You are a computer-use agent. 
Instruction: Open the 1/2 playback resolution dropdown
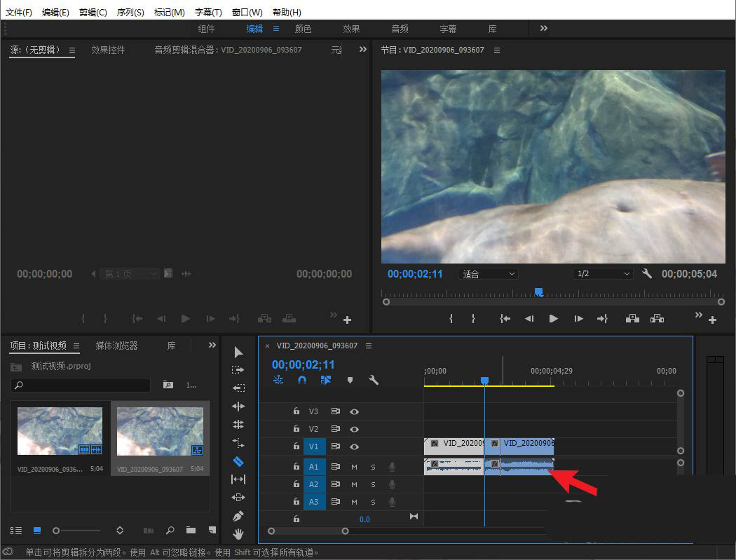(602, 274)
